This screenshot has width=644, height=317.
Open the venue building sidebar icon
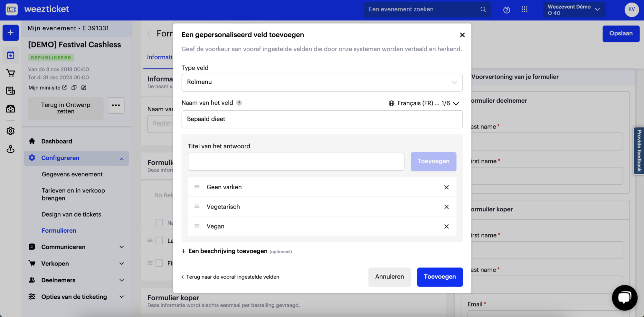11,109
